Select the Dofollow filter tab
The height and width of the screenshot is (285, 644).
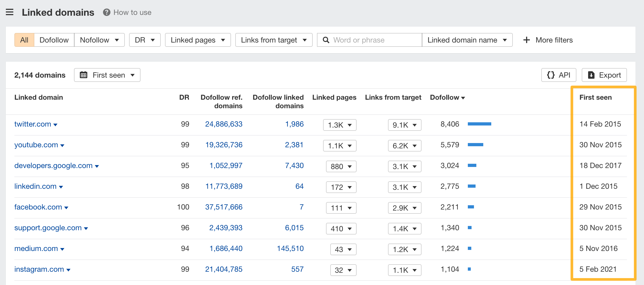[x=54, y=40]
